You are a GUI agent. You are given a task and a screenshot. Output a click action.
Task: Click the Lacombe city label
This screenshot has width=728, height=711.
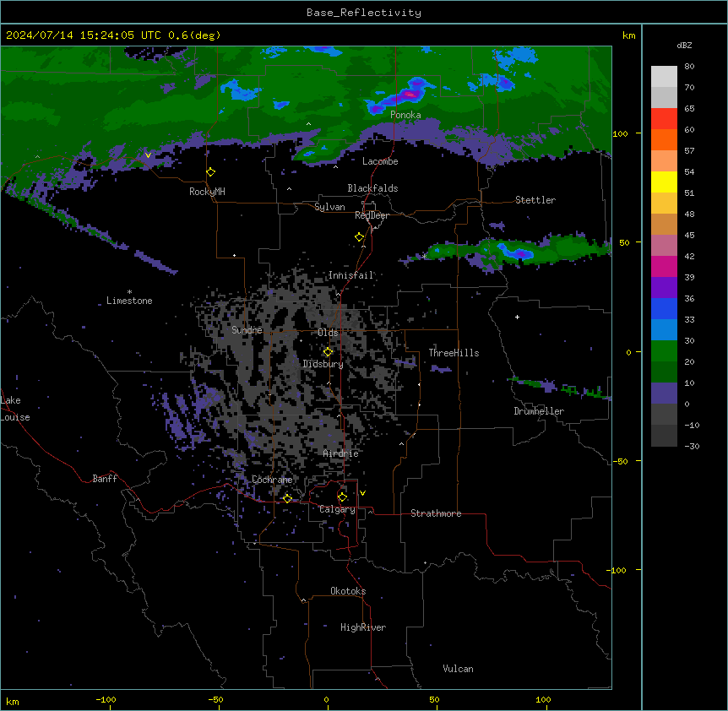[380, 161]
